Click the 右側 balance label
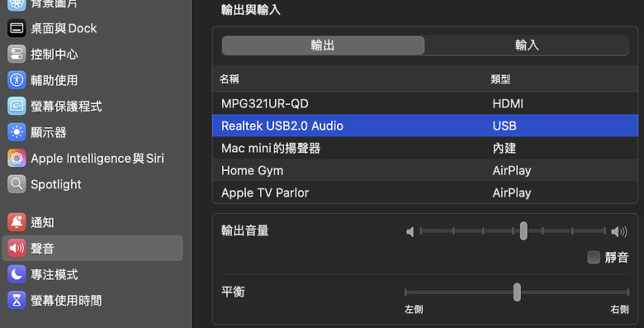This screenshot has width=644, height=328. 619,309
